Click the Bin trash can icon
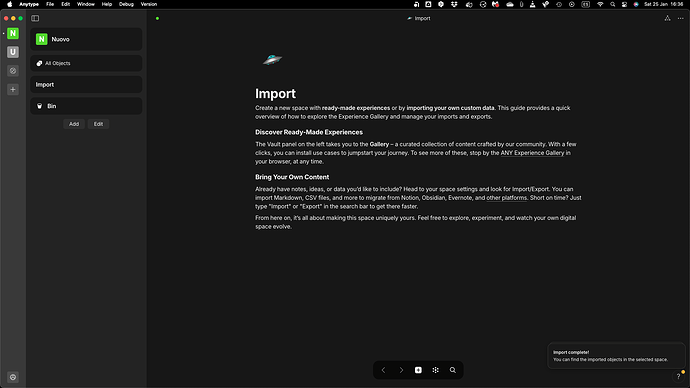This screenshot has width=690, height=388. click(40, 106)
